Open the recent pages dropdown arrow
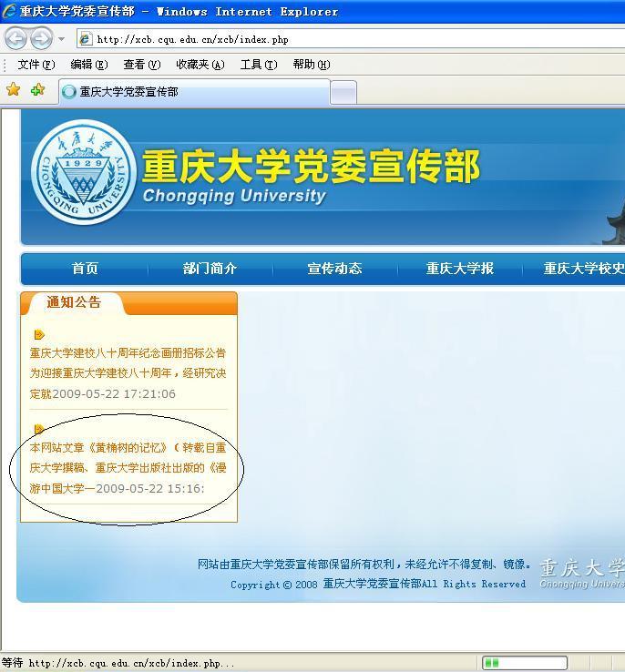625x672 pixels. (x=62, y=39)
